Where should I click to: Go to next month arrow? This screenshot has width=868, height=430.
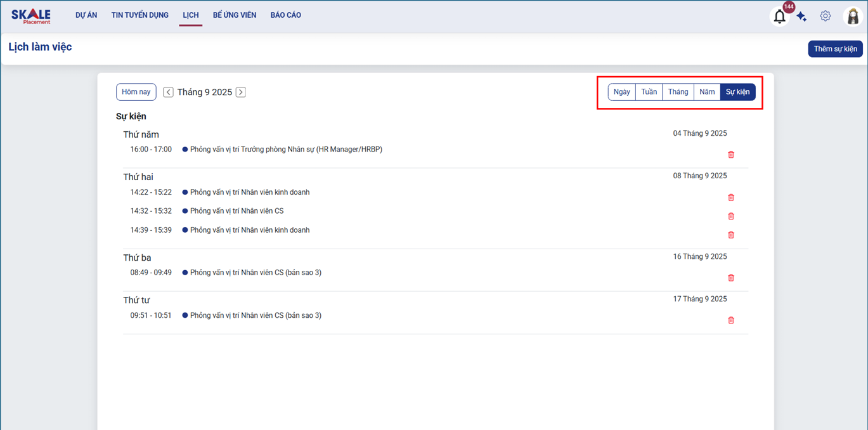pyautogui.click(x=241, y=92)
